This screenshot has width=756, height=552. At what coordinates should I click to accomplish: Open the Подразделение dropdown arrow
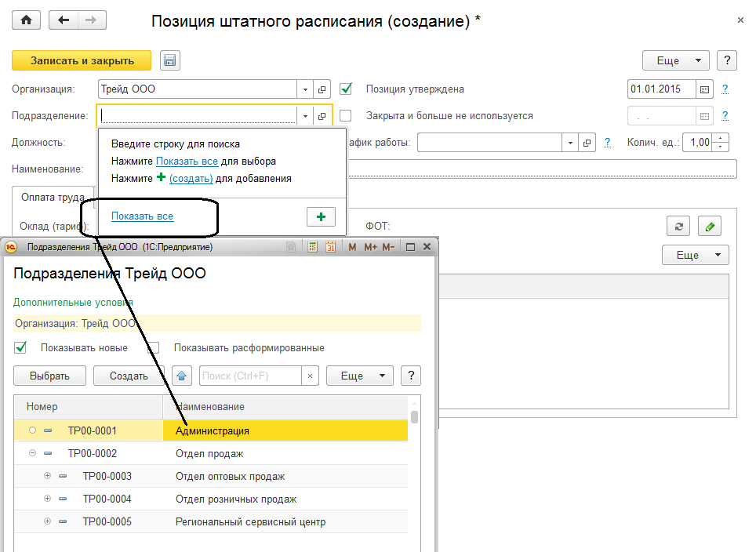pos(305,116)
